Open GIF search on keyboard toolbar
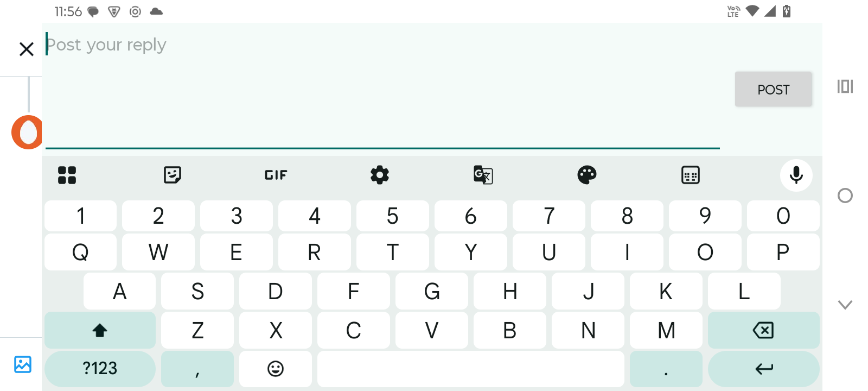Viewport: 868px width, 391px height. [x=276, y=175]
